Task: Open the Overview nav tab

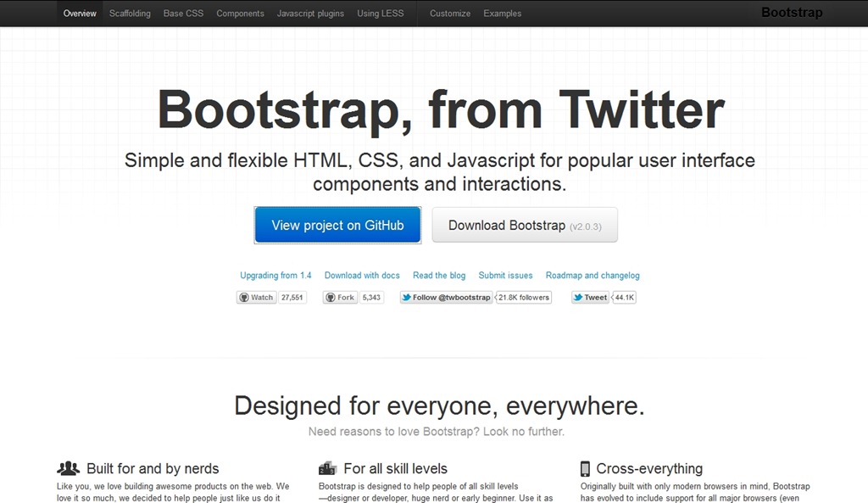Action: point(80,14)
